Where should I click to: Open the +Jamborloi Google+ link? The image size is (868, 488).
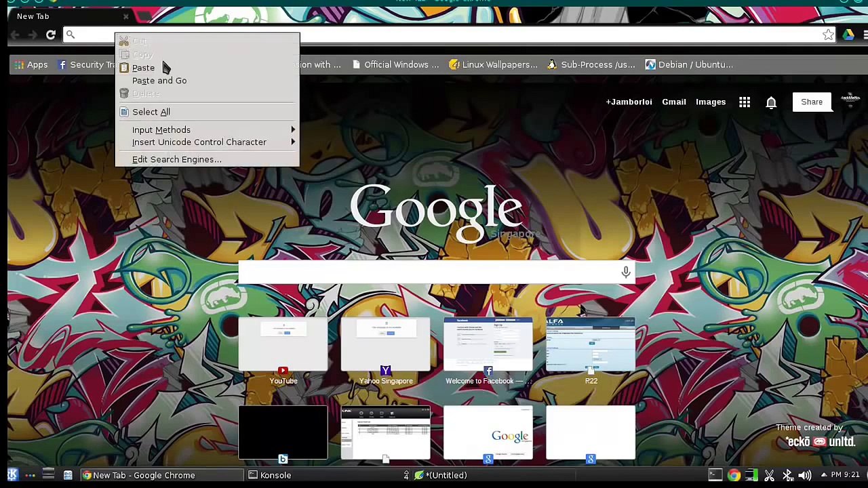(x=629, y=102)
